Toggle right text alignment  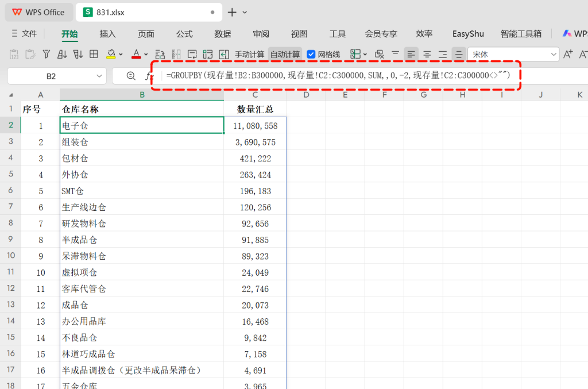[443, 55]
